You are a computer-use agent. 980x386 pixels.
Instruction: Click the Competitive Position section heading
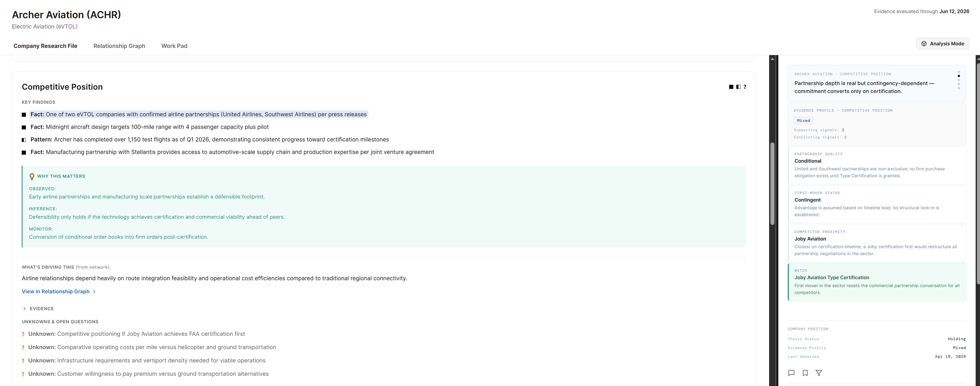click(62, 87)
